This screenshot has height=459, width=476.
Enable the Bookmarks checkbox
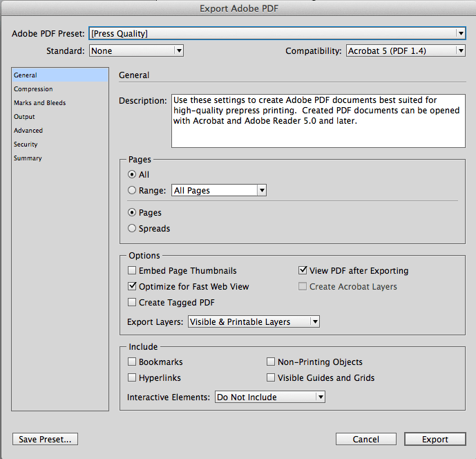click(x=132, y=362)
